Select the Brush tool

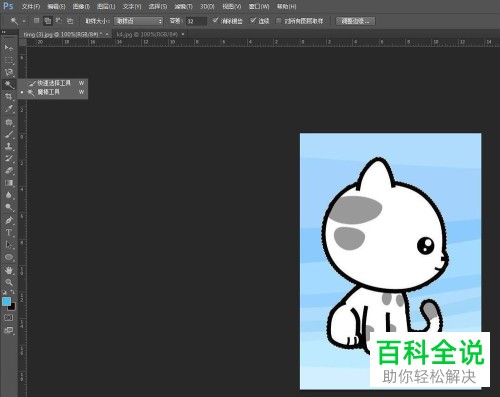click(x=9, y=134)
